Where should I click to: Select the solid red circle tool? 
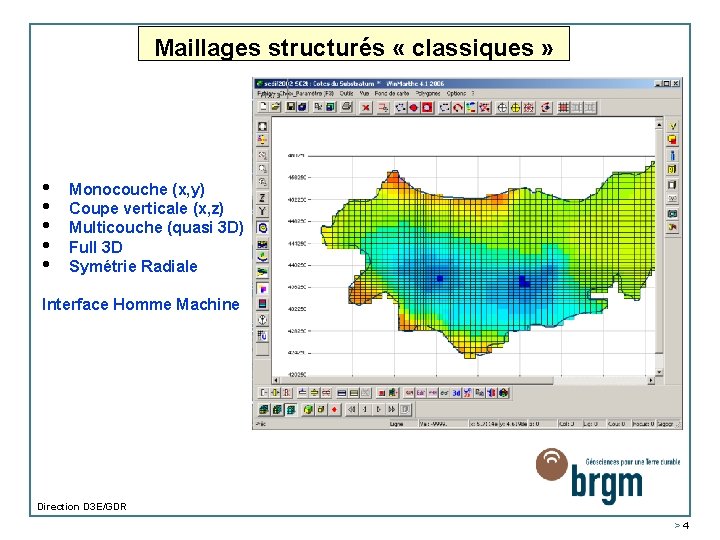click(414, 108)
